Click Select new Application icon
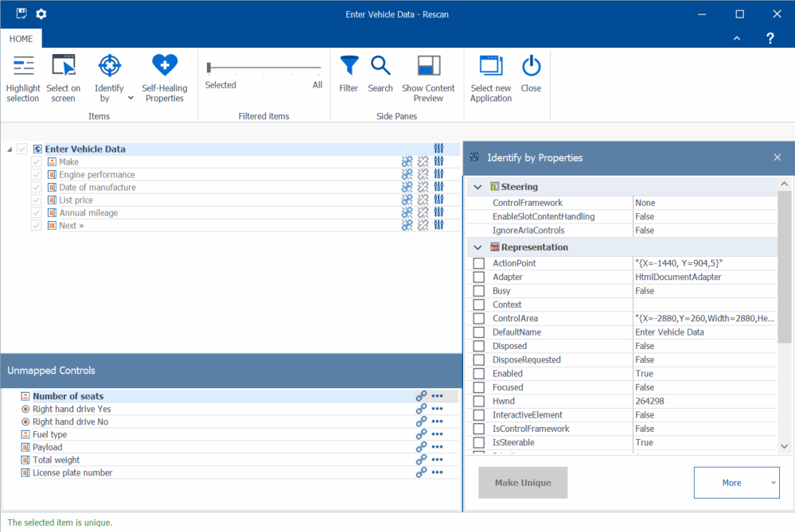795x532 pixels. click(490, 67)
